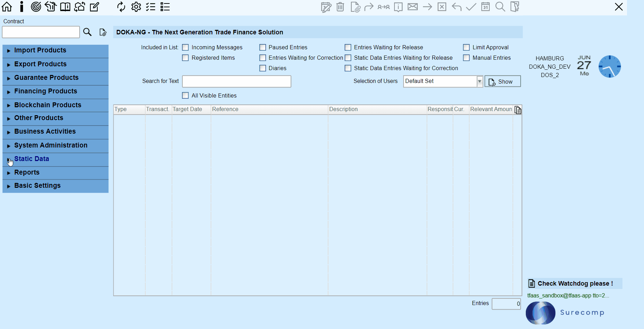Click the house with circular arrows icon
Viewport: 644px width, 329px height.
[x=80, y=7]
